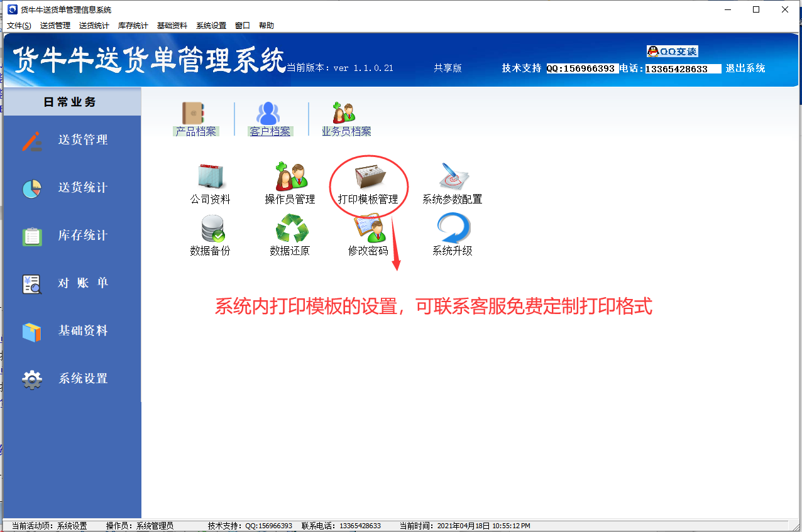Launch the 数据还原 data restore icon
The image size is (802, 532).
pos(292,228)
